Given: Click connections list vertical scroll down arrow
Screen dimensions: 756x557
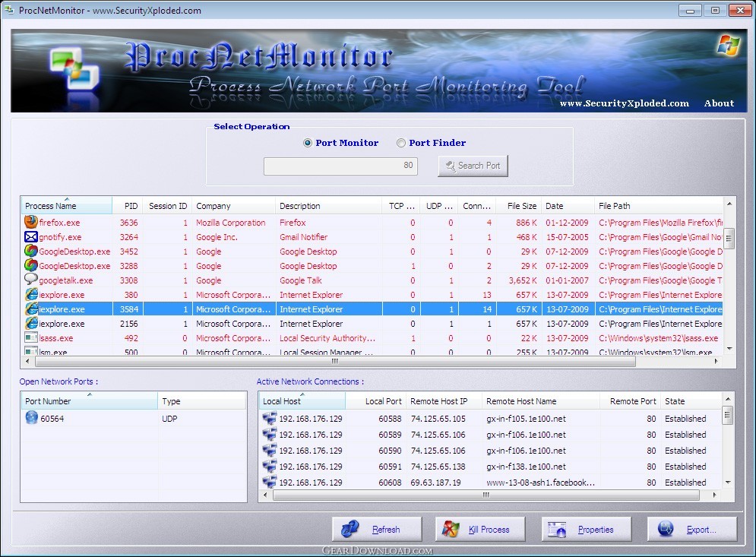Looking at the screenshot, I should (x=728, y=483).
